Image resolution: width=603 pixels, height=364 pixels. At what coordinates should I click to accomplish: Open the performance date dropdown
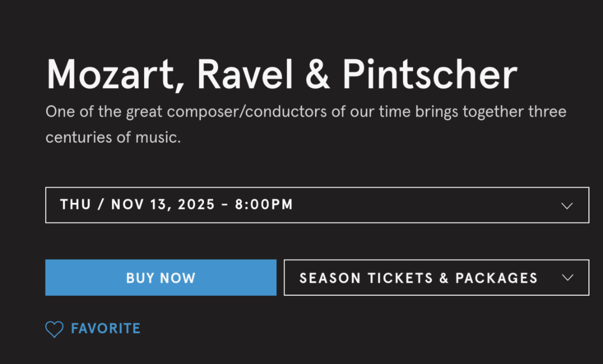(x=317, y=205)
